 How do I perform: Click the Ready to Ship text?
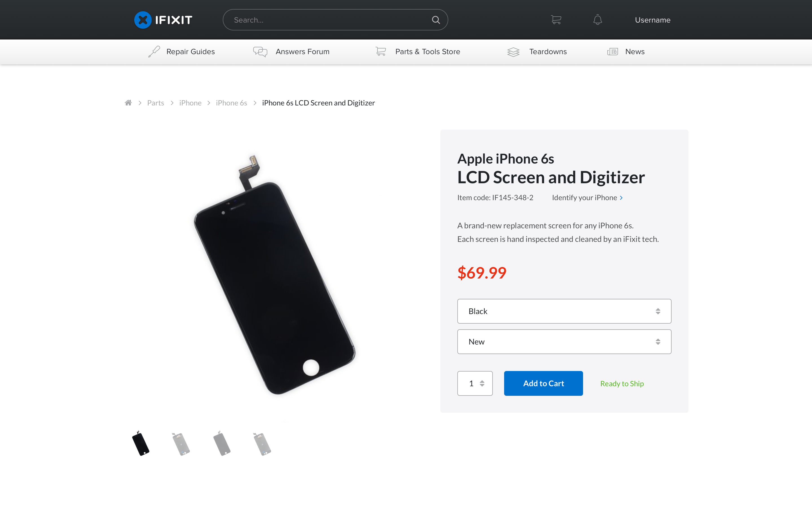pyautogui.click(x=622, y=383)
